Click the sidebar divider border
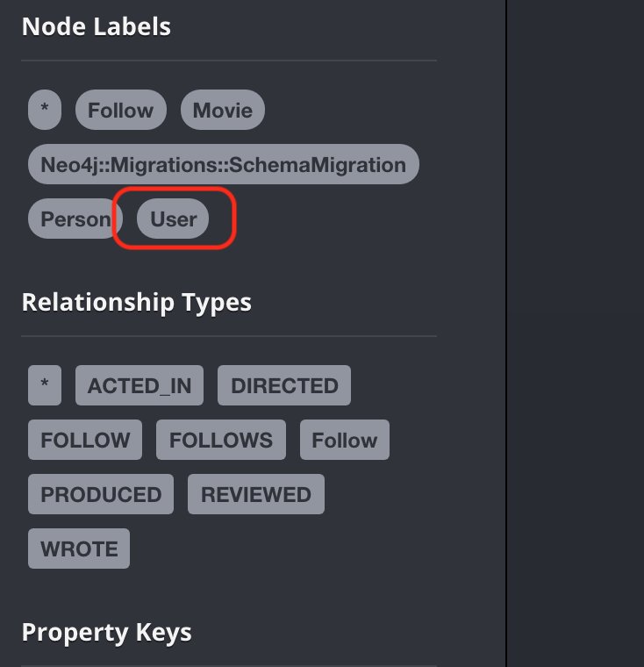The height and width of the screenshot is (667, 644). click(506, 333)
